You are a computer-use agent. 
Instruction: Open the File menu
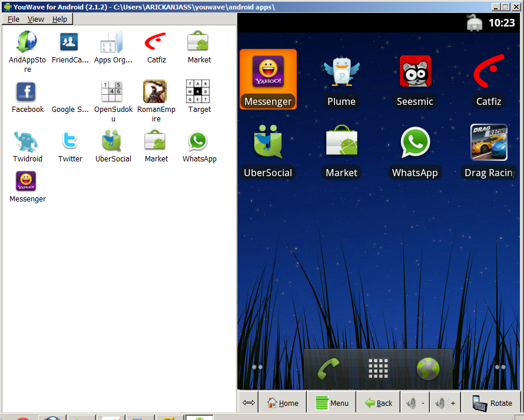(x=14, y=19)
